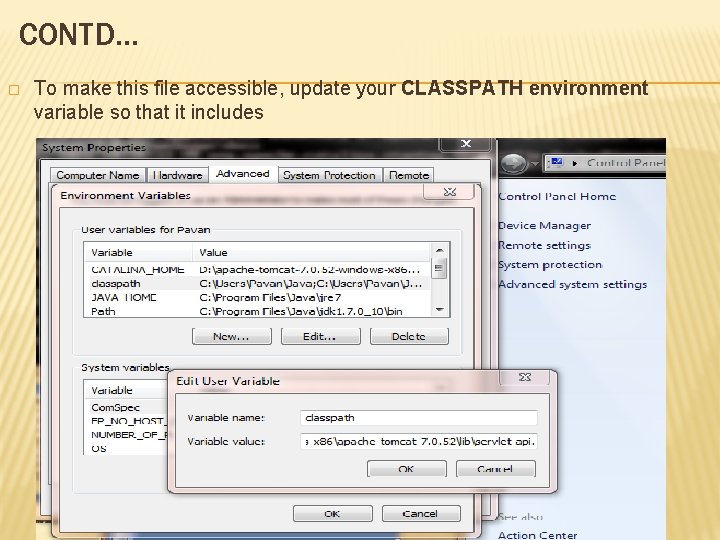Click the Variable column header in user variables
This screenshot has width=720, height=540.
[138, 253]
